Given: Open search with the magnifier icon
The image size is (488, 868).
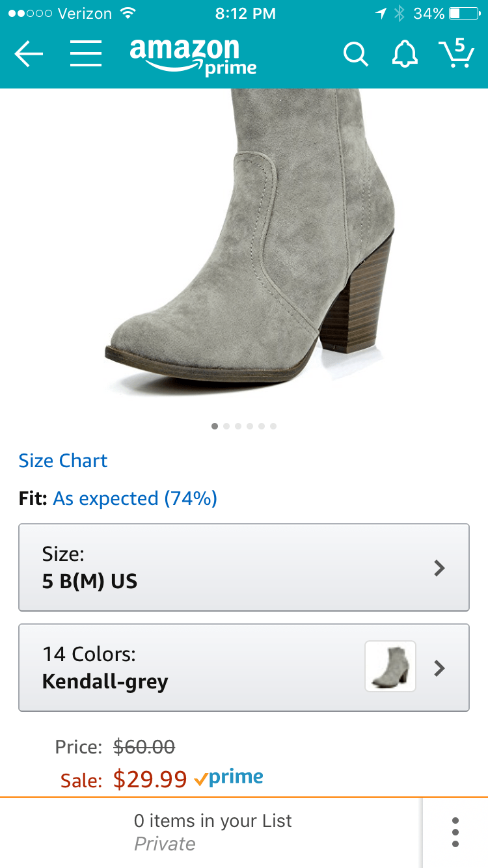Looking at the screenshot, I should 355,55.
